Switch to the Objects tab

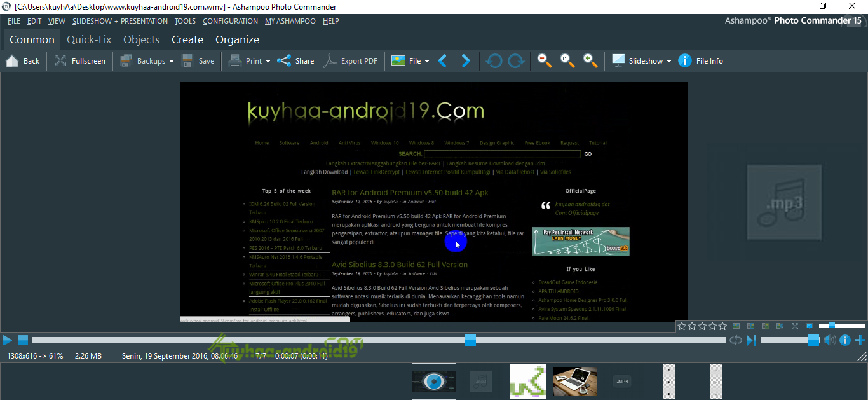(141, 39)
